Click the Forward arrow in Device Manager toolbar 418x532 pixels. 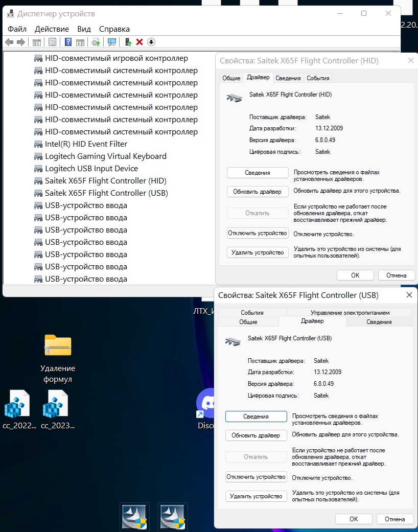[21, 42]
